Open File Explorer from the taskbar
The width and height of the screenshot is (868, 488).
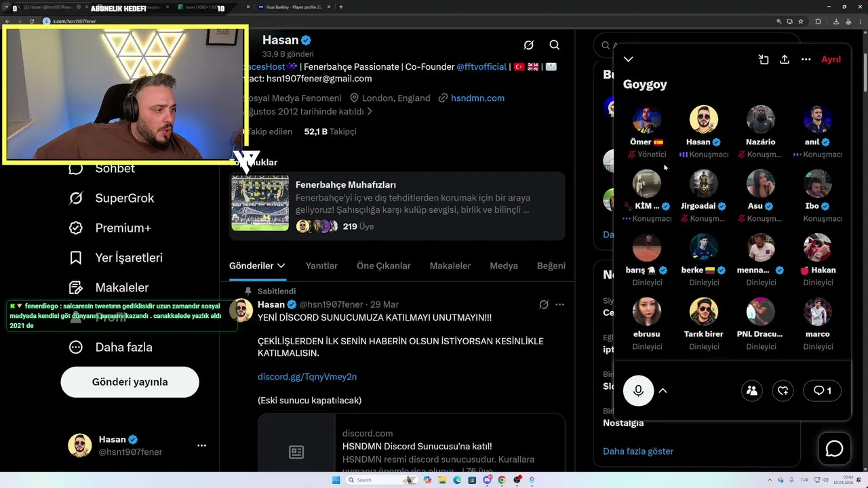pyautogui.click(x=442, y=480)
